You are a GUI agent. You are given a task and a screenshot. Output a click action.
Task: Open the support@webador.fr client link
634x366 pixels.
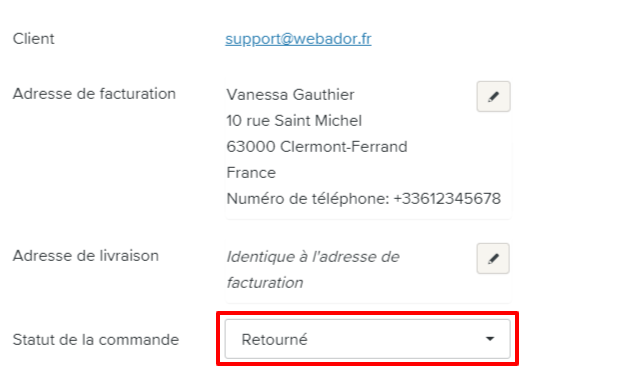click(x=298, y=39)
